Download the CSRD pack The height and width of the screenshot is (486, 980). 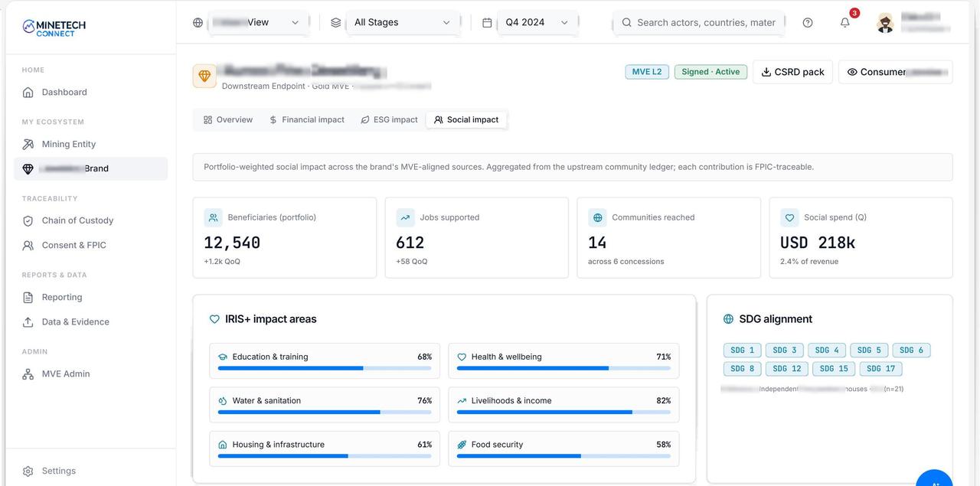coord(792,72)
